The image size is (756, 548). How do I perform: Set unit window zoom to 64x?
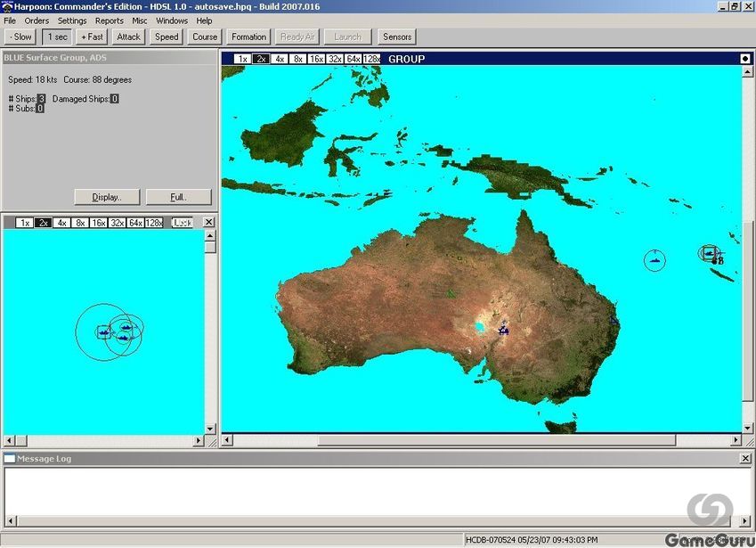click(x=135, y=223)
